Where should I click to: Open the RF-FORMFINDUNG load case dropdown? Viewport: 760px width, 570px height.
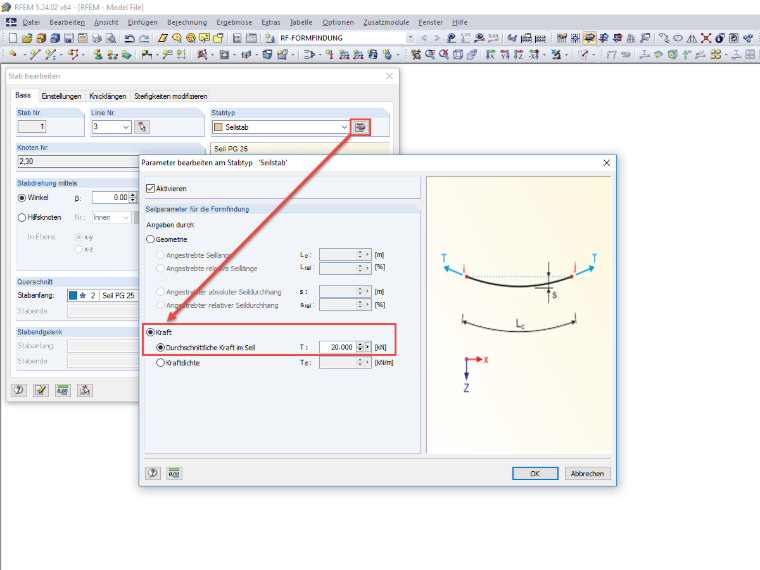point(410,38)
